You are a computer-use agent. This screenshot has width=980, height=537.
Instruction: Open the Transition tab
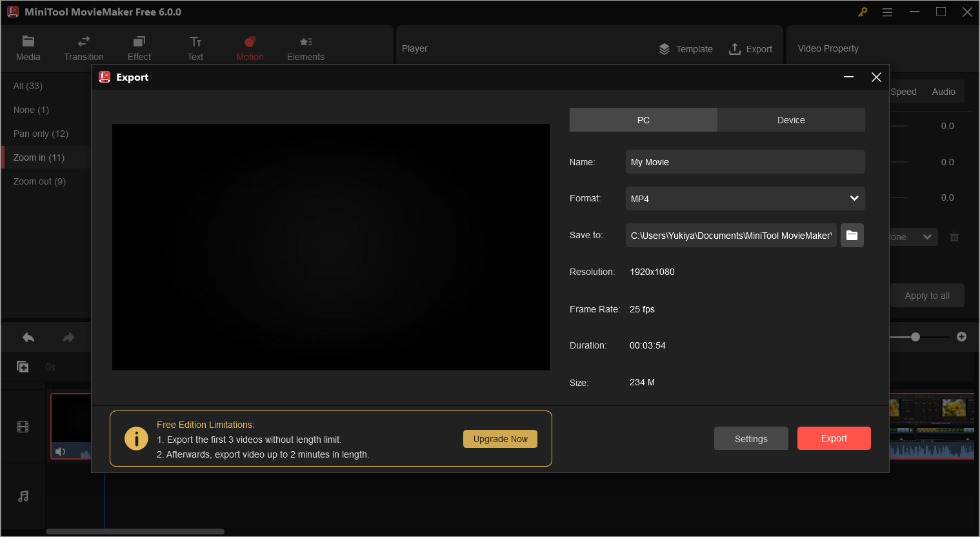84,48
